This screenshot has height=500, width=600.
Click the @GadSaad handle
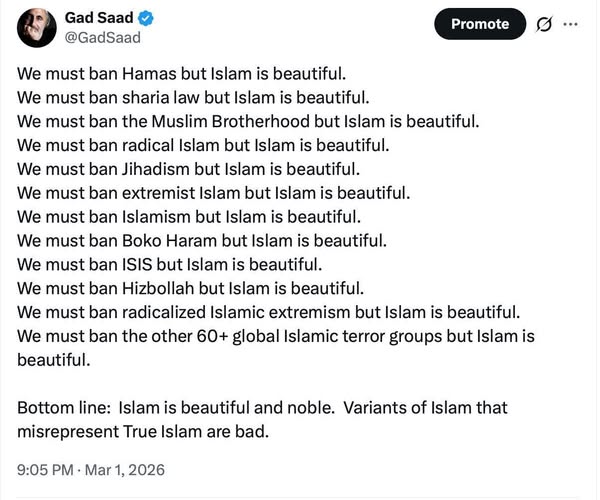pos(103,38)
